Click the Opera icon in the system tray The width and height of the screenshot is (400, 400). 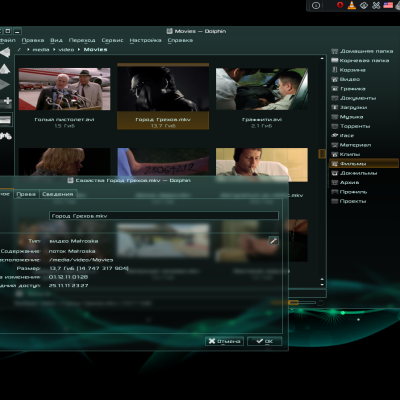tap(340, 5)
